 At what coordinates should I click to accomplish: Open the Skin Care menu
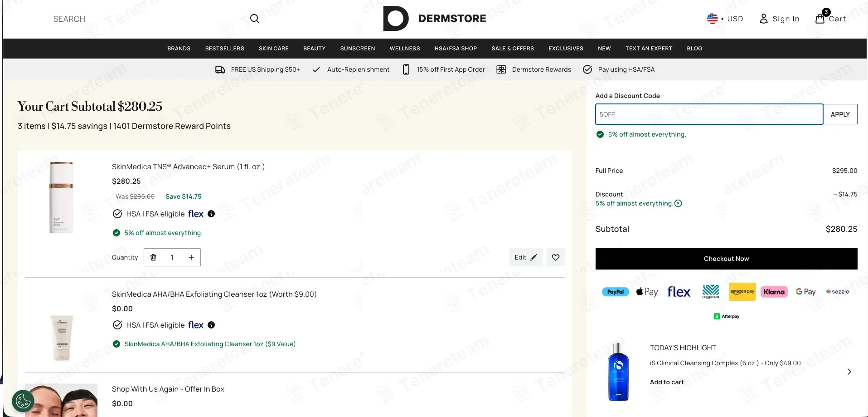click(274, 49)
